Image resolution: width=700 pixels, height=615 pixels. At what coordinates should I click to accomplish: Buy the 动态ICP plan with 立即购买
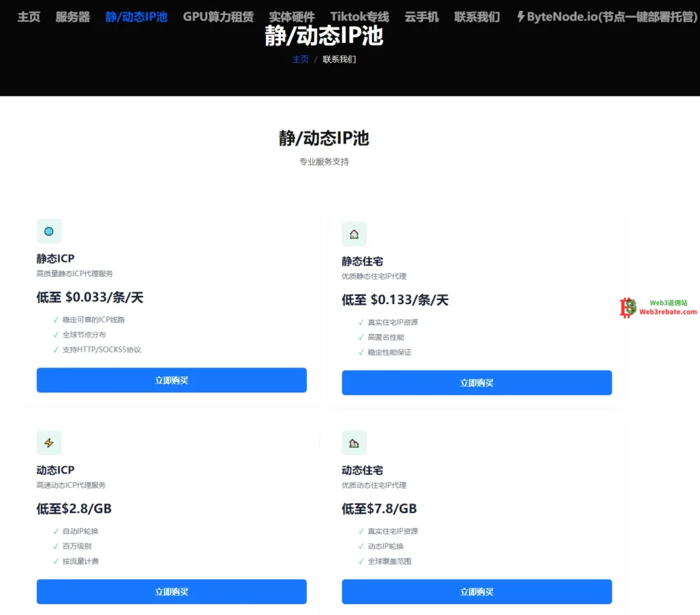[172, 592]
